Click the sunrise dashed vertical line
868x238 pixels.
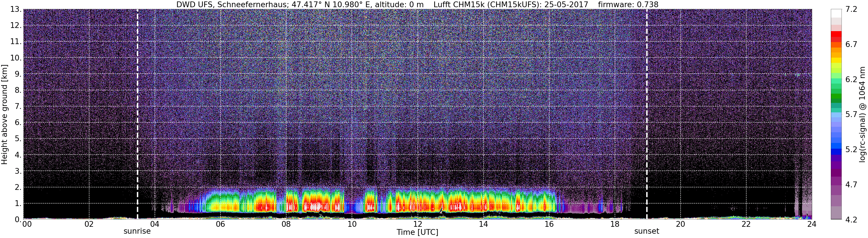[x=137, y=114]
